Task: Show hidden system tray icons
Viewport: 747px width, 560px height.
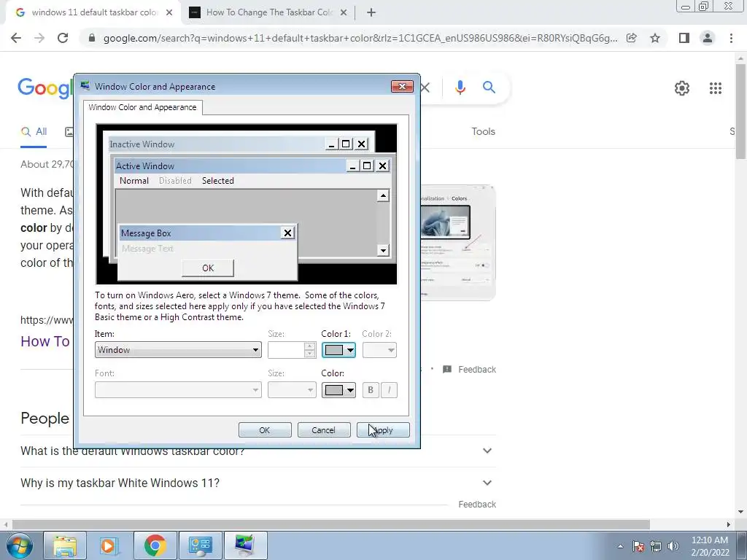Action: [620, 546]
